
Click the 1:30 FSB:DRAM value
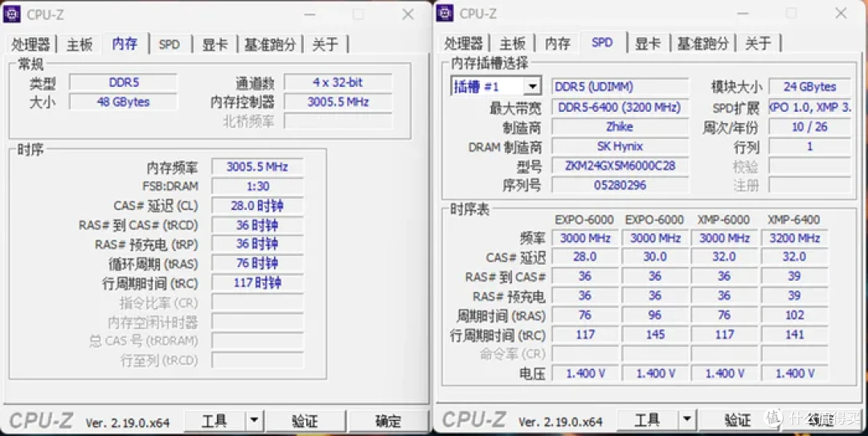[x=257, y=186]
